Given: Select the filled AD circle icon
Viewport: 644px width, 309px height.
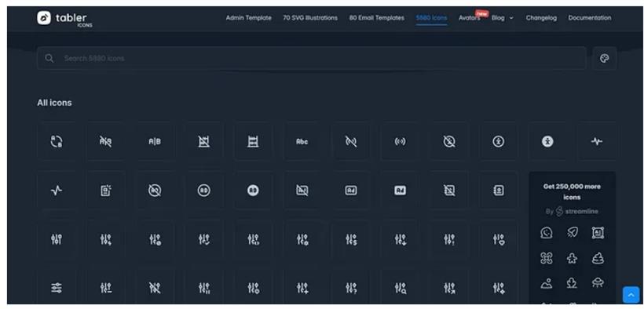Looking at the screenshot, I should tap(253, 190).
